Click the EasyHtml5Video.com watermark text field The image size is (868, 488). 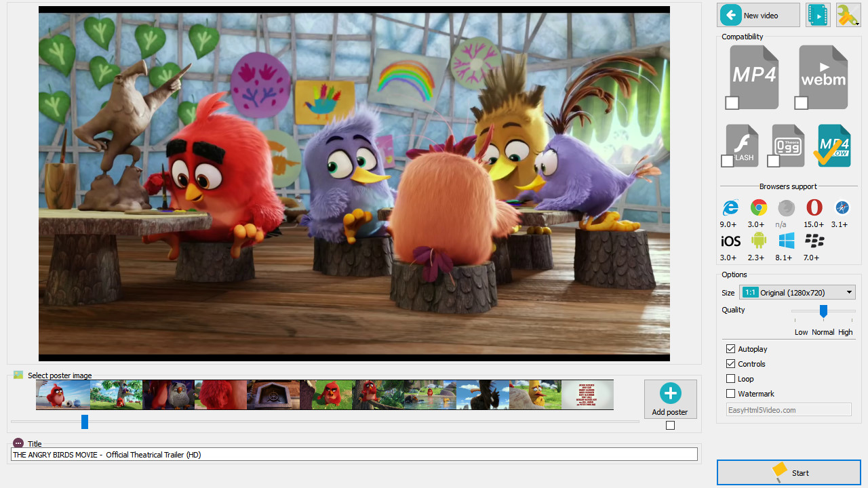click(x=789, y=409)
